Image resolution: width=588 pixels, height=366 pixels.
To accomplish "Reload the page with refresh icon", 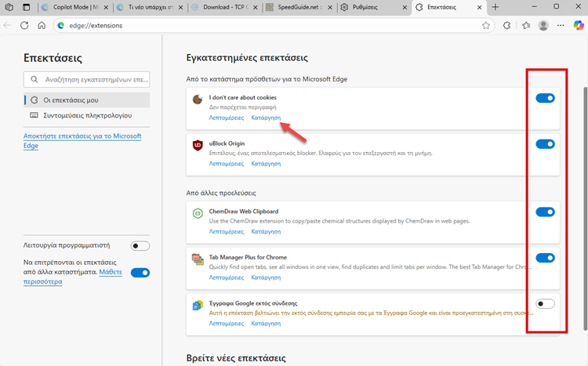I will click(24, 25).
